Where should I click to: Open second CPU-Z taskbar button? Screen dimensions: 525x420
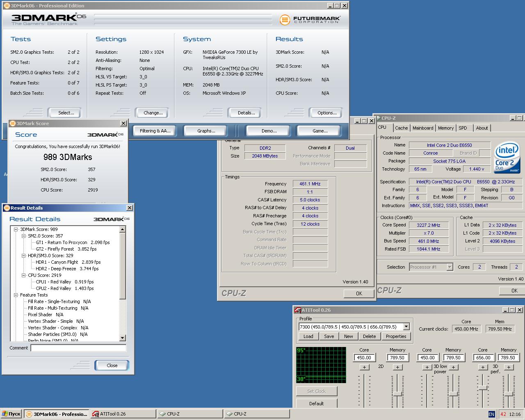(x=257, y=414)
